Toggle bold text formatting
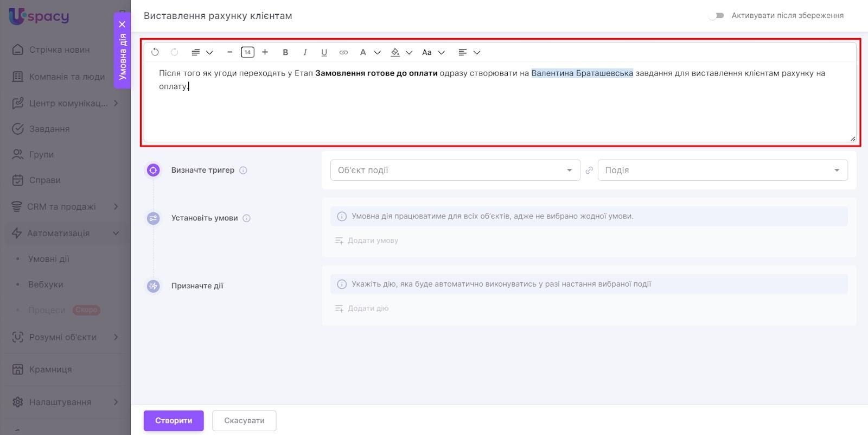 coord(285,52)
